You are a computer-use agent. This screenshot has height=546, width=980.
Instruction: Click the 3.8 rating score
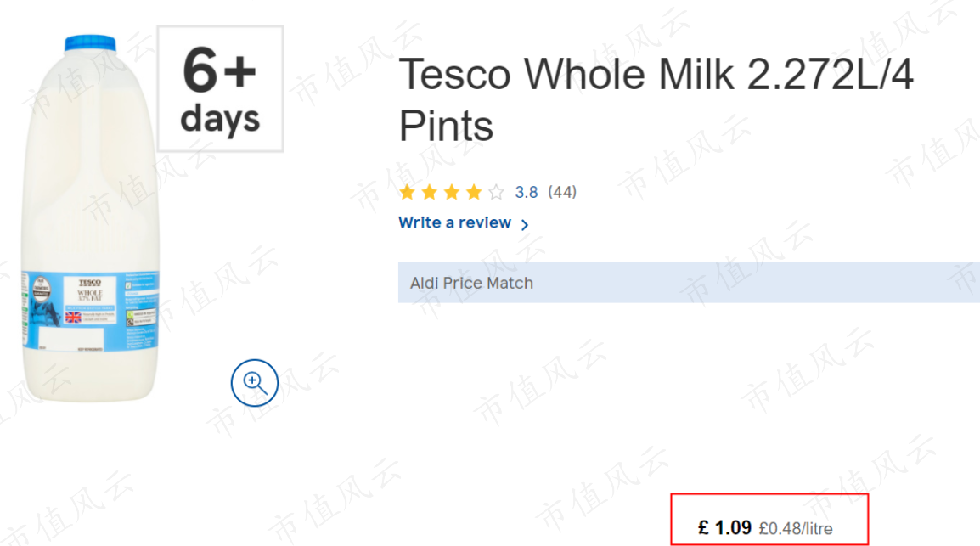coord(527,193)
